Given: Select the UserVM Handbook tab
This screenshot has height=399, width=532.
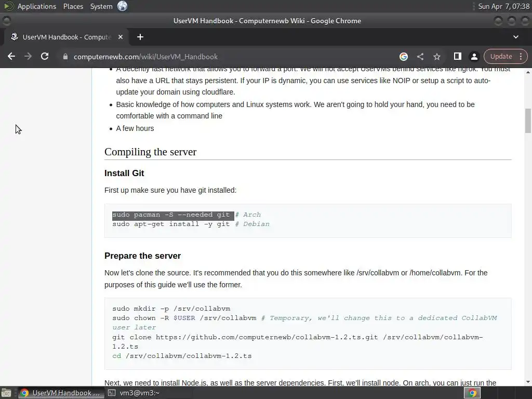Looking at the screenshot, I should click(66, 37).
